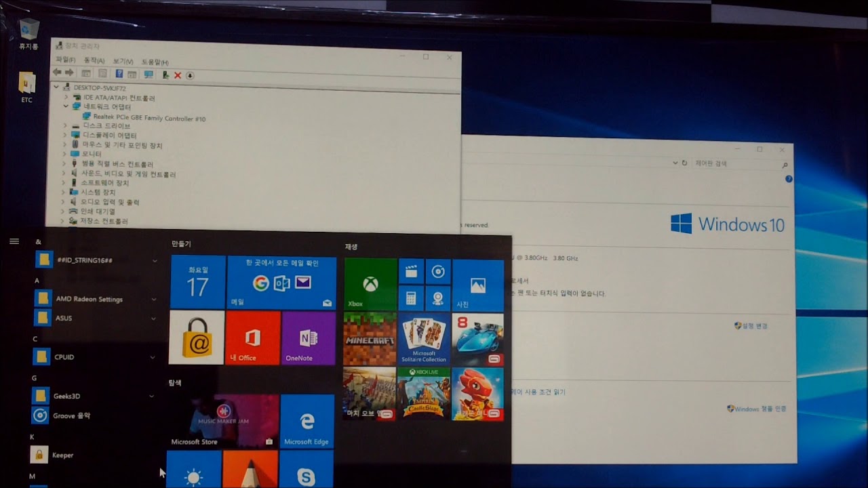Expand the 디스플레이 어댑터 node
This screenshot has width=868, height=488.
coord(65,135)
